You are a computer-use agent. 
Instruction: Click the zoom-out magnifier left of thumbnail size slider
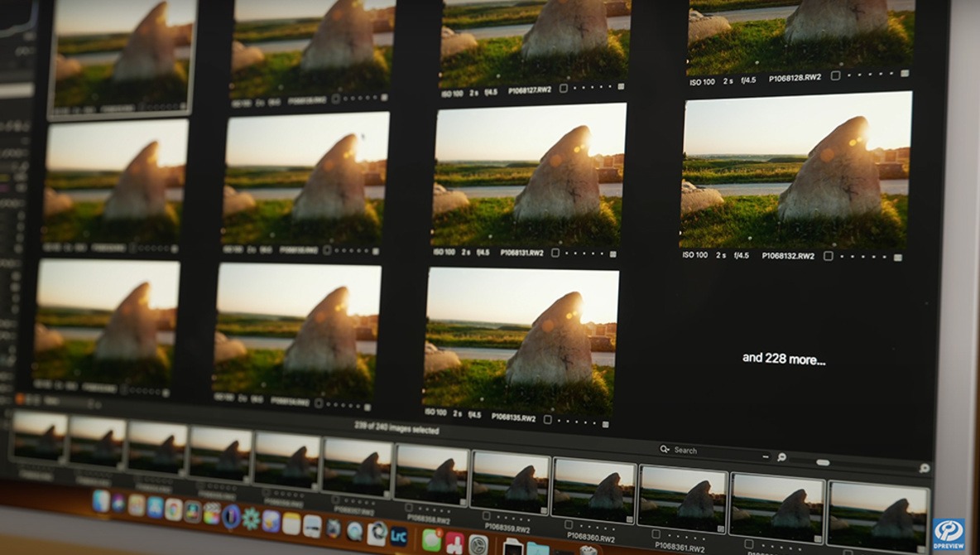point(781,457)
